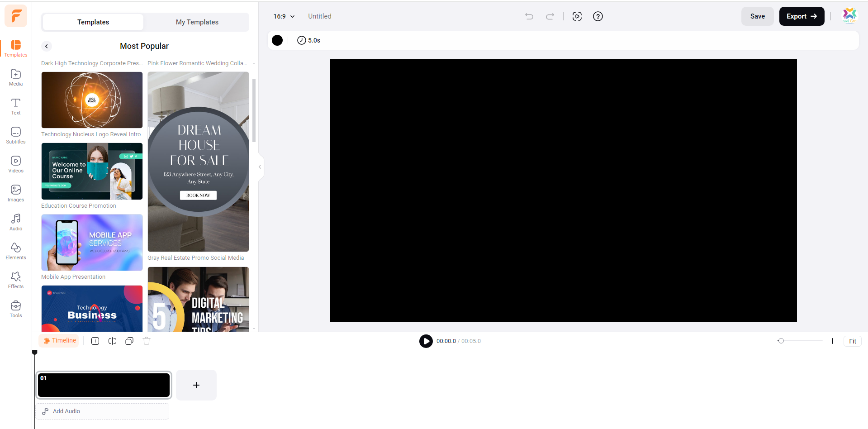Screen dimensions: 868x429
Task: Open the Audio library panel
Action: [x=15, y=222]
